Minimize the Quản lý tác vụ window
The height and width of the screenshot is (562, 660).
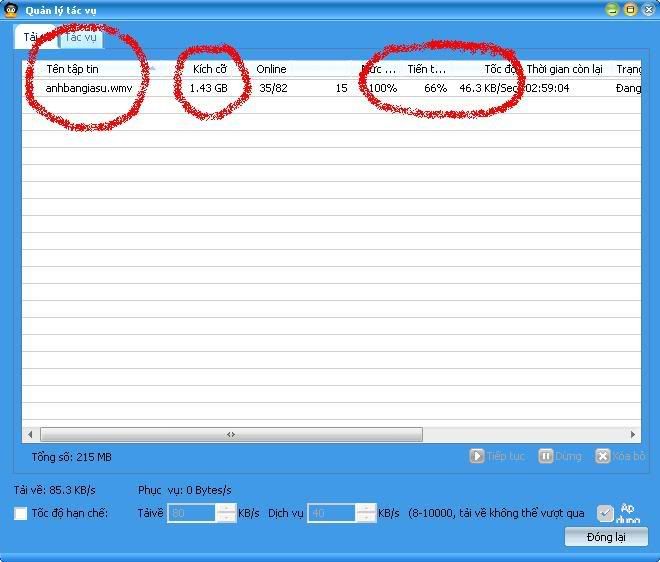[612, 10]
